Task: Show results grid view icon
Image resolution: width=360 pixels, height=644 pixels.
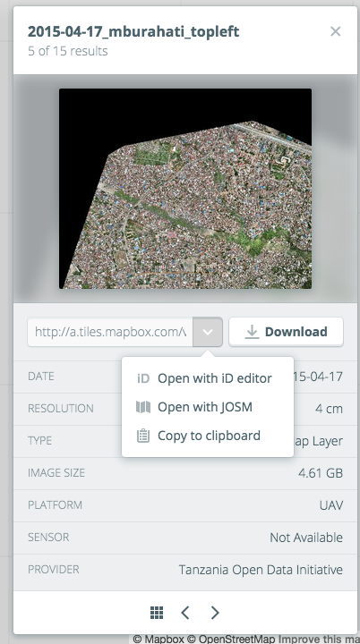Action: click(x=157, y=613)
